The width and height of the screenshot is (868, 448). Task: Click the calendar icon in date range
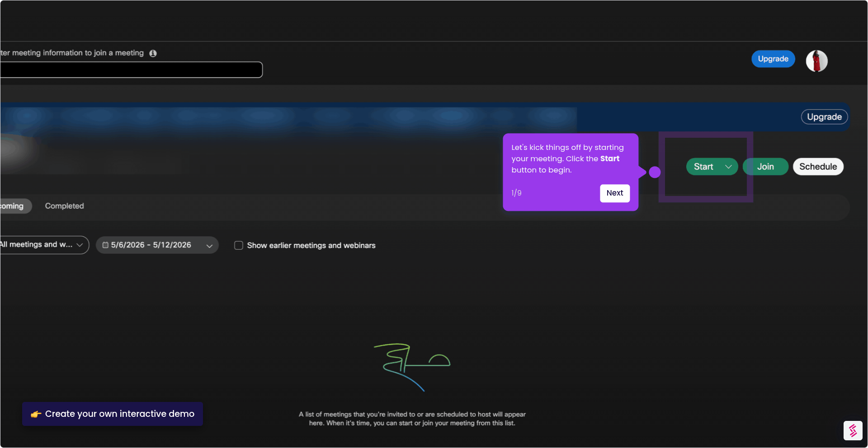tap(105, 245)
